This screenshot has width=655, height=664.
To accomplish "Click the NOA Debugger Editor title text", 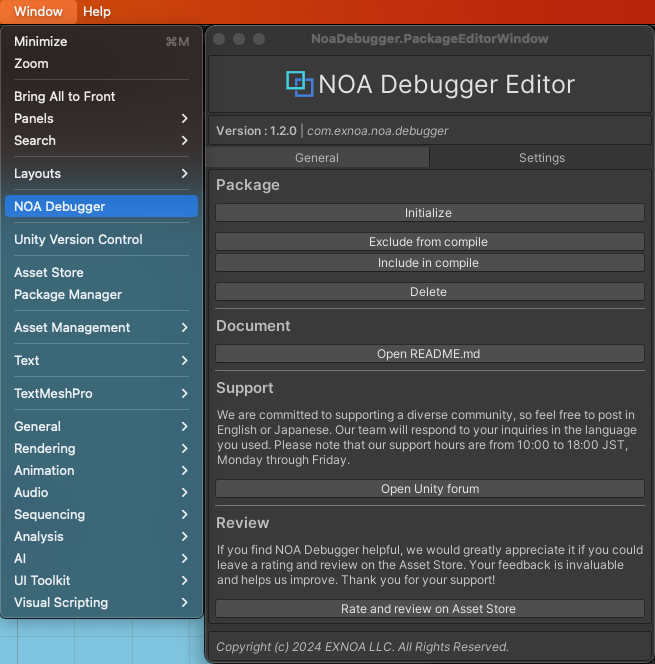I will coord(446,84).
